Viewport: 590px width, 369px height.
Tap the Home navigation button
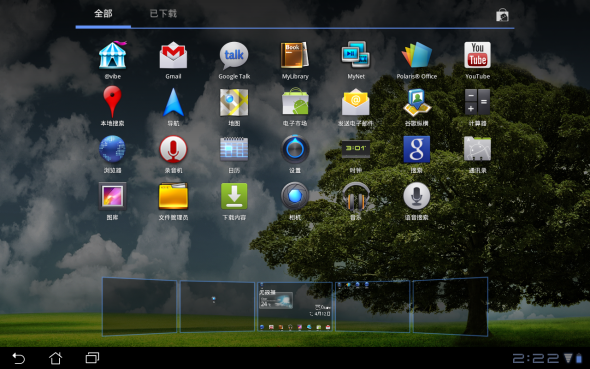56,358
